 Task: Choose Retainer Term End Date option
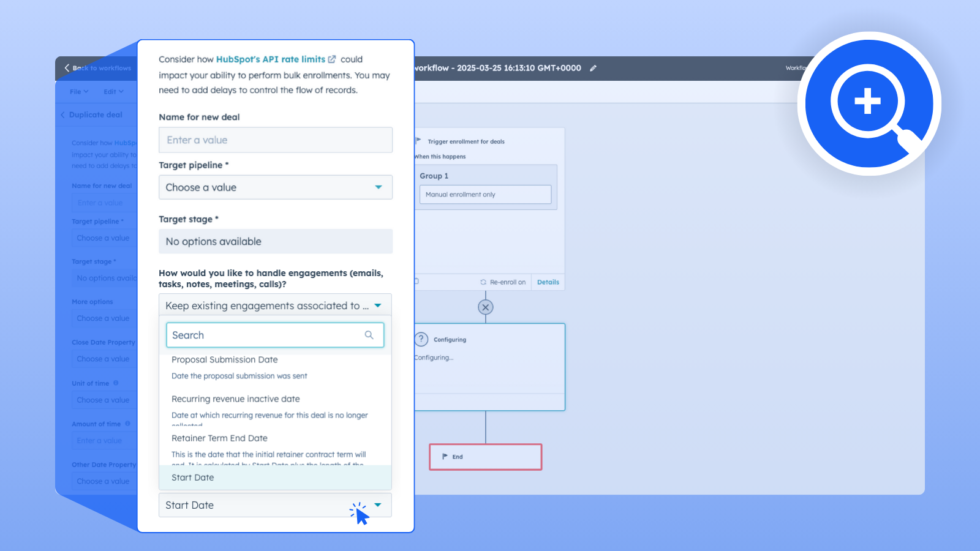pyautogui.click(x=219, y=438)
